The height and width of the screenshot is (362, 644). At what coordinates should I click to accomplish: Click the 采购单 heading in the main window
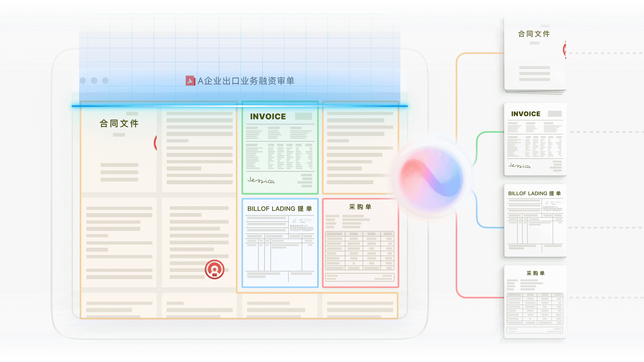[x=360, y=207]
